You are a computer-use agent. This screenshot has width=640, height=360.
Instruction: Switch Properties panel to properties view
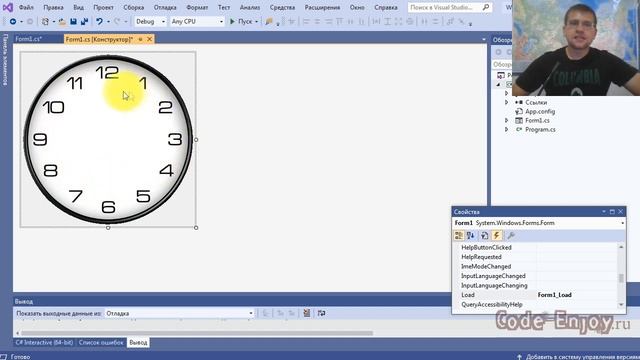click(484, 235)
